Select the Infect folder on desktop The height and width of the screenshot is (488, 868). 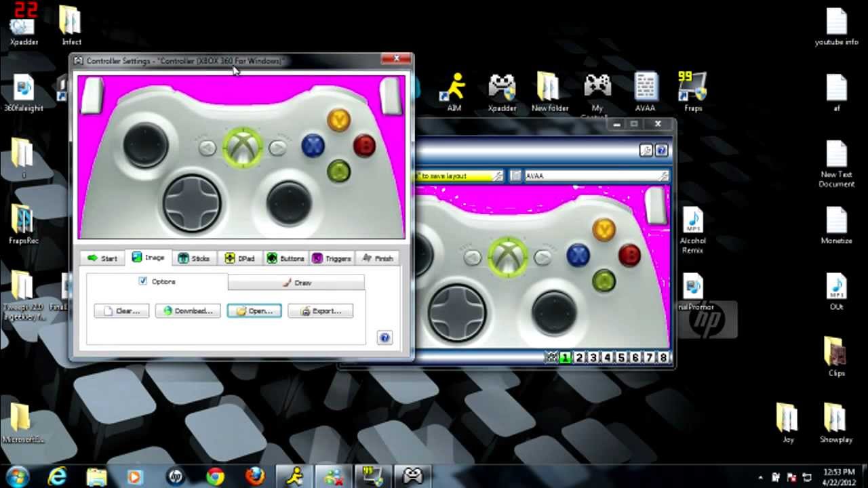coord(71,26)
